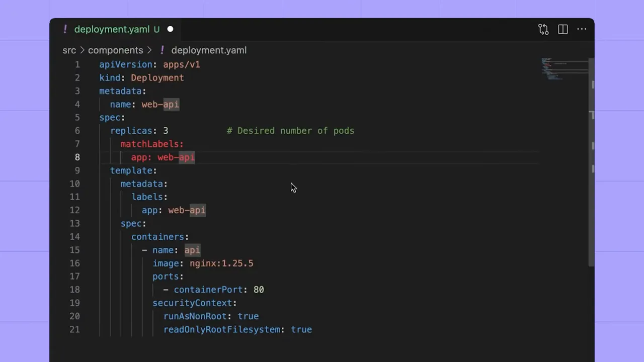Click the error exclamation icon on the tab

pyautogui.click(x=65, y=29)
